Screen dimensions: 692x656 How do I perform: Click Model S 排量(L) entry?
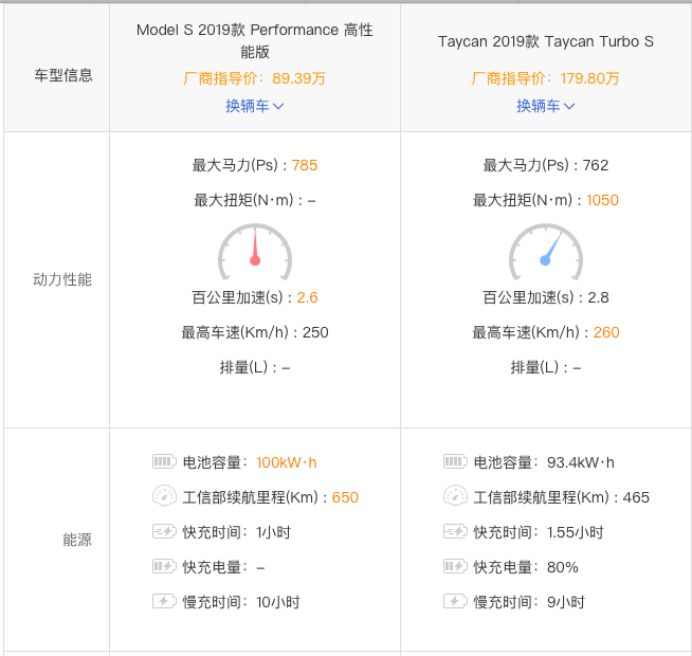pos(255,367)
